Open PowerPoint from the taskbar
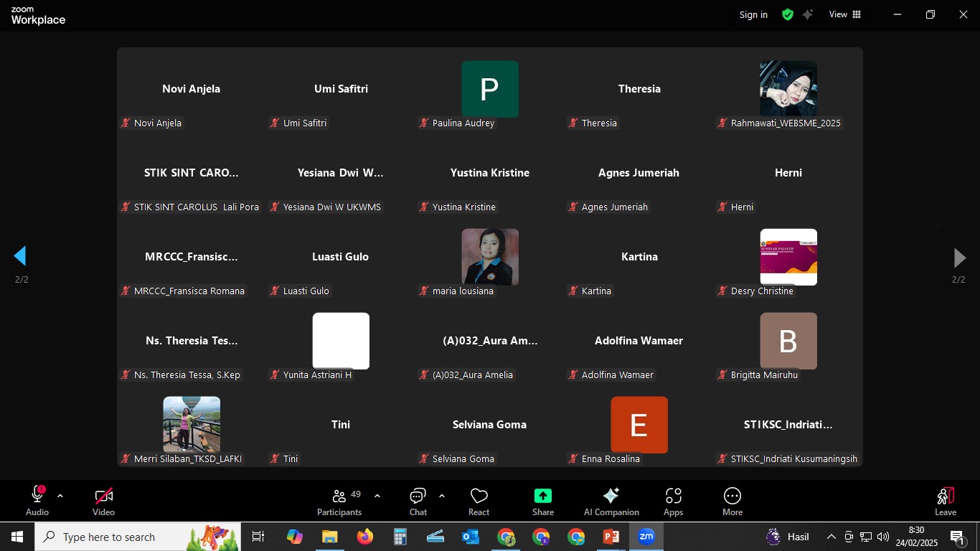 point(611,537)
